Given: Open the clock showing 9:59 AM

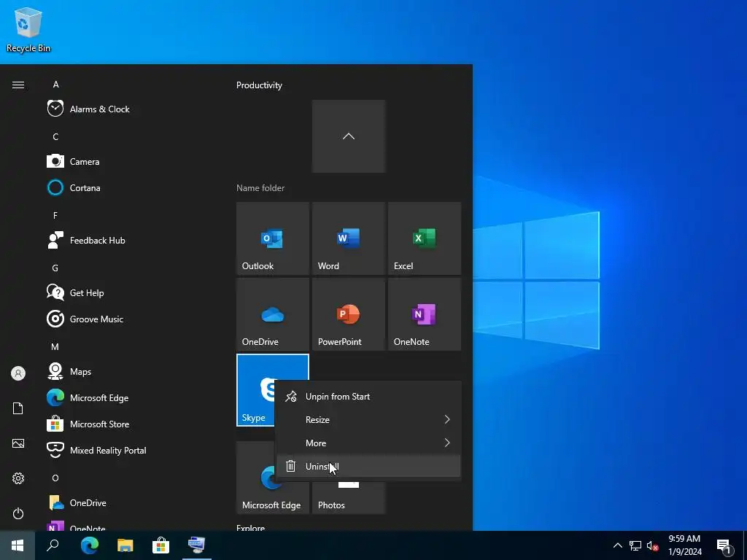Looking at the screenshot, I should [x=684, y=545].
